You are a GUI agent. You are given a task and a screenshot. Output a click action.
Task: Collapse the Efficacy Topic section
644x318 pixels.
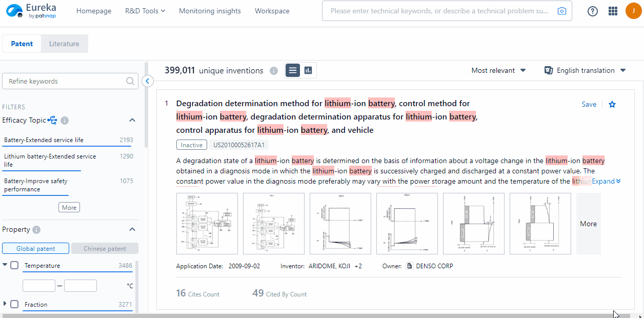click(132, 120)
